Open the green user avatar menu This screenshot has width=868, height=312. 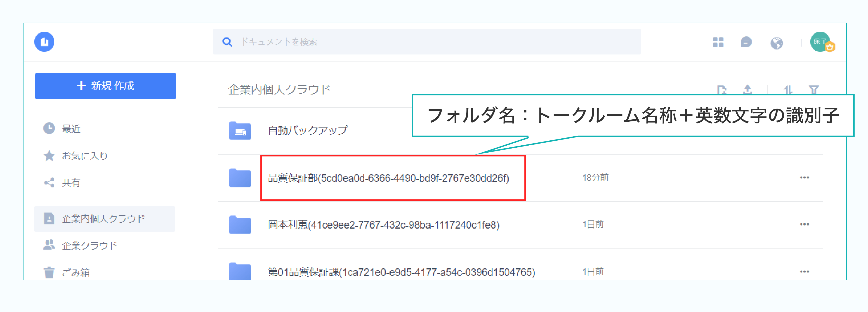tap(821, 42)
